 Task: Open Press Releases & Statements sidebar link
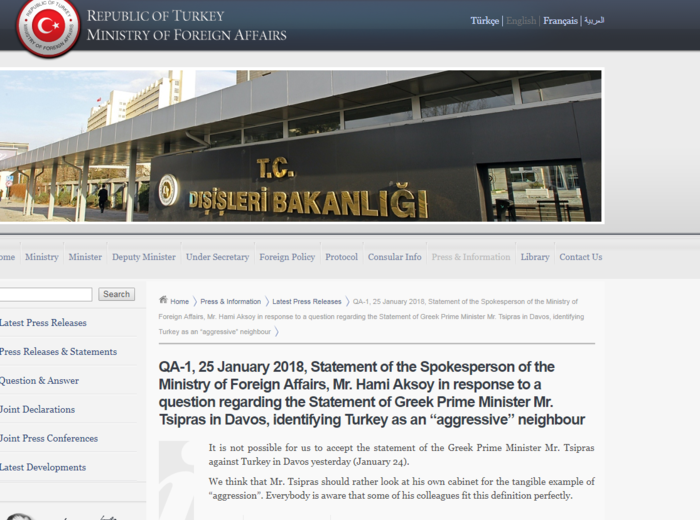click(x=58, y=352)
